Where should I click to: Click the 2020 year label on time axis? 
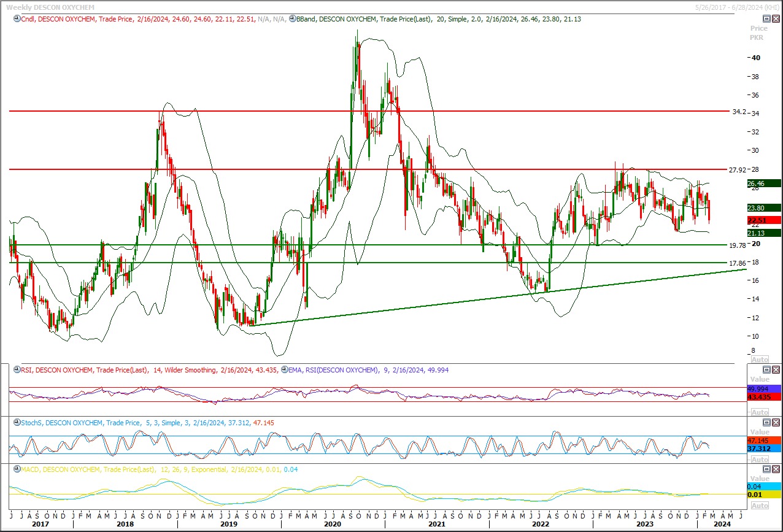pos(332,524)
